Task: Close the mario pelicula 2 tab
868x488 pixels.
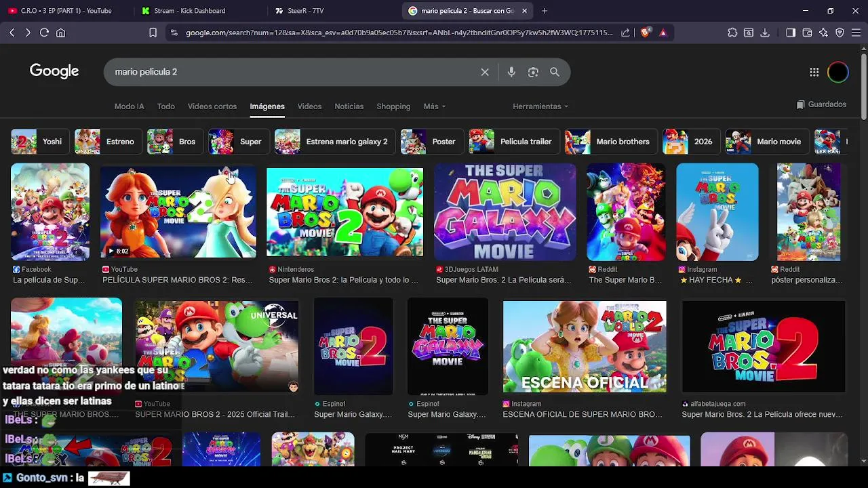Action: [525, 11]
